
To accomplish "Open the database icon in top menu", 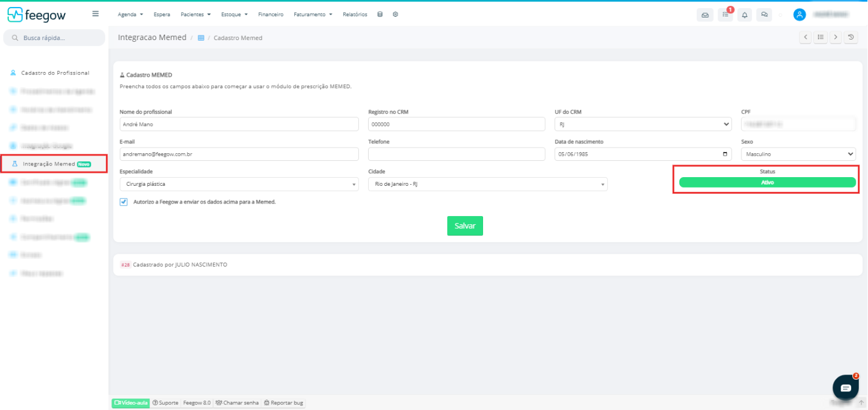I will (x=380, y=15).
